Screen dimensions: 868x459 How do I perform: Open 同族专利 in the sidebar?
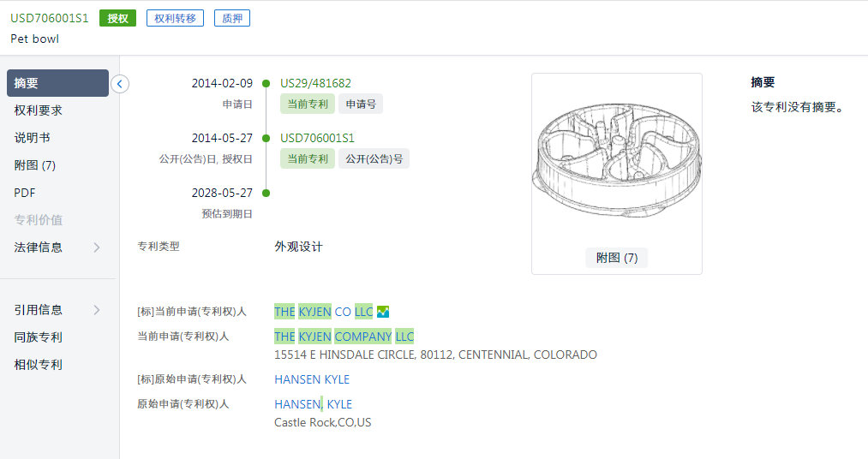[39, 337]
